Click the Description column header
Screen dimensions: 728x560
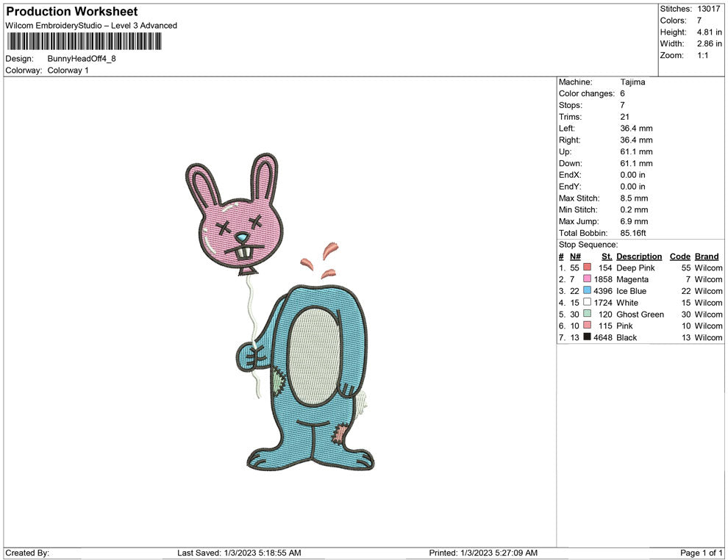tap(638, 256)
